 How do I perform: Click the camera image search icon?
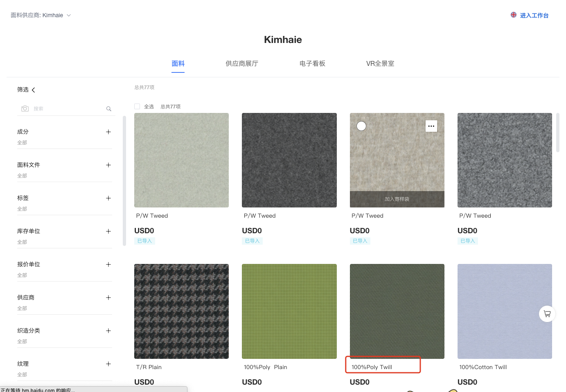[x=25, y=108]
